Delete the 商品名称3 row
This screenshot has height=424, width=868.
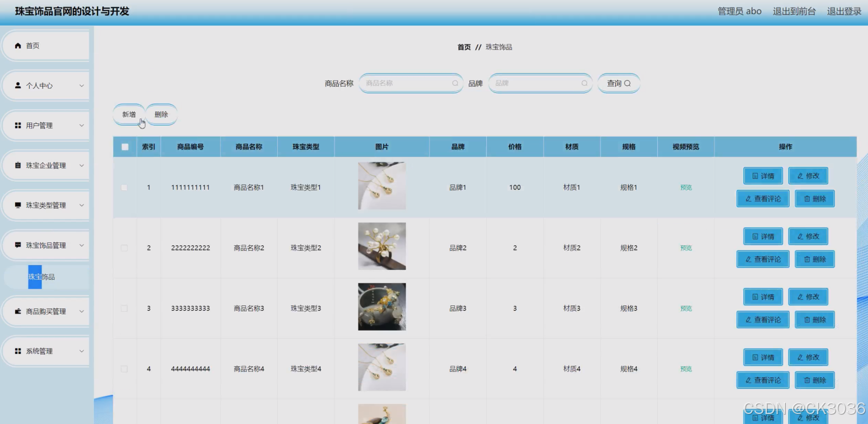tap(815, 319)
